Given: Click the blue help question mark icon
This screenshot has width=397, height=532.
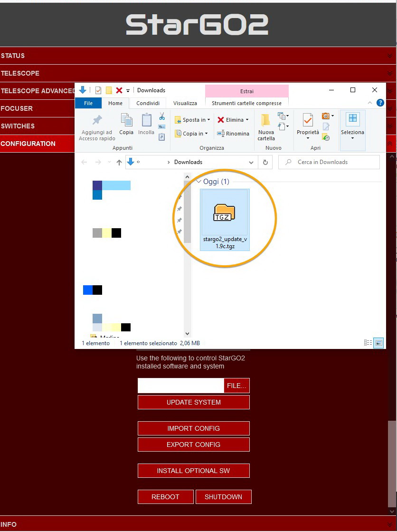Looking at the screenshot, I should point(380,103).
